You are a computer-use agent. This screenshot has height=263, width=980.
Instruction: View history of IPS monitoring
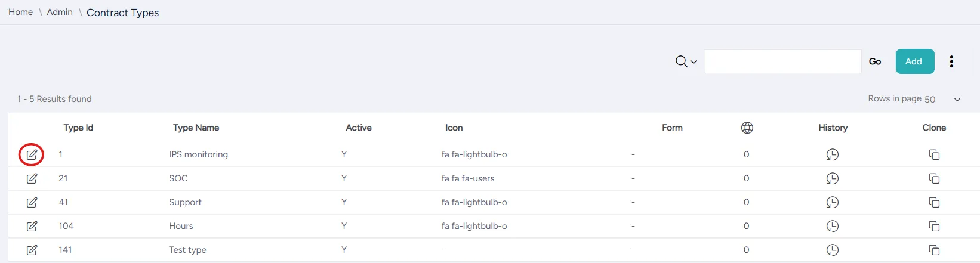(x=833, y=154)
